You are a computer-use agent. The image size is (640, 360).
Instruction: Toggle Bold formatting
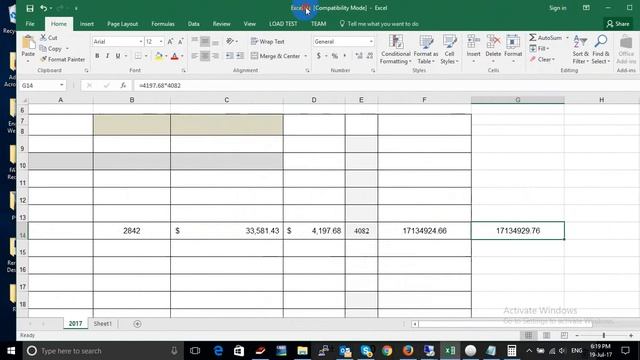coord(97,56)
